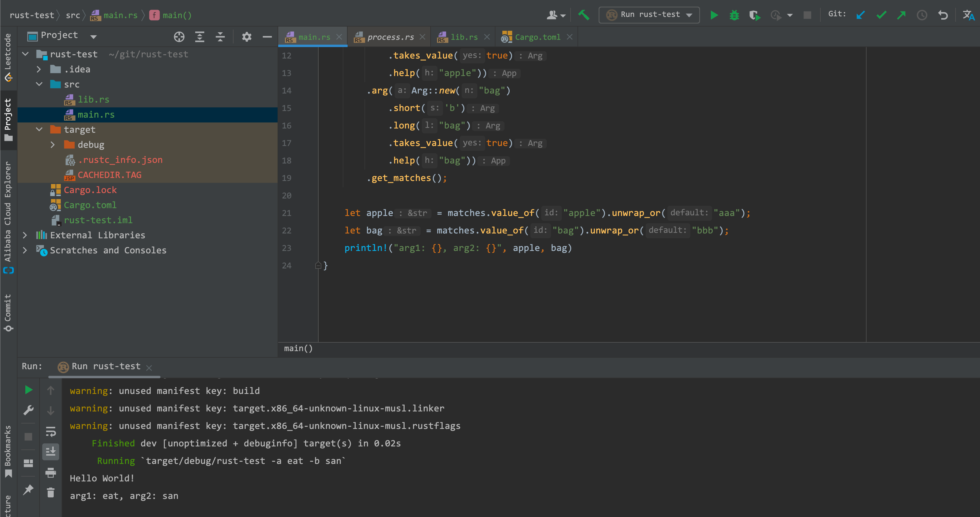Close the Cargo.toml tab
This screenshot has height=517, width=980.
570,37
